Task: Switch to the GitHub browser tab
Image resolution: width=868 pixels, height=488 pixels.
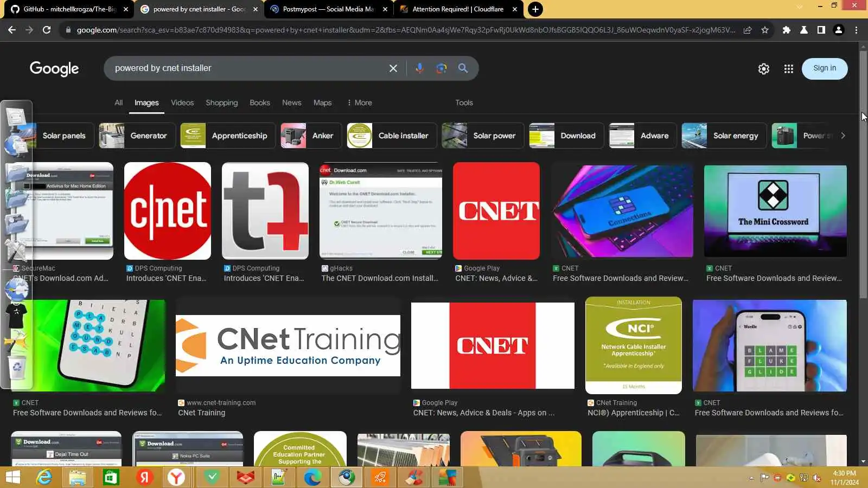Action: (x=69, y=9)
